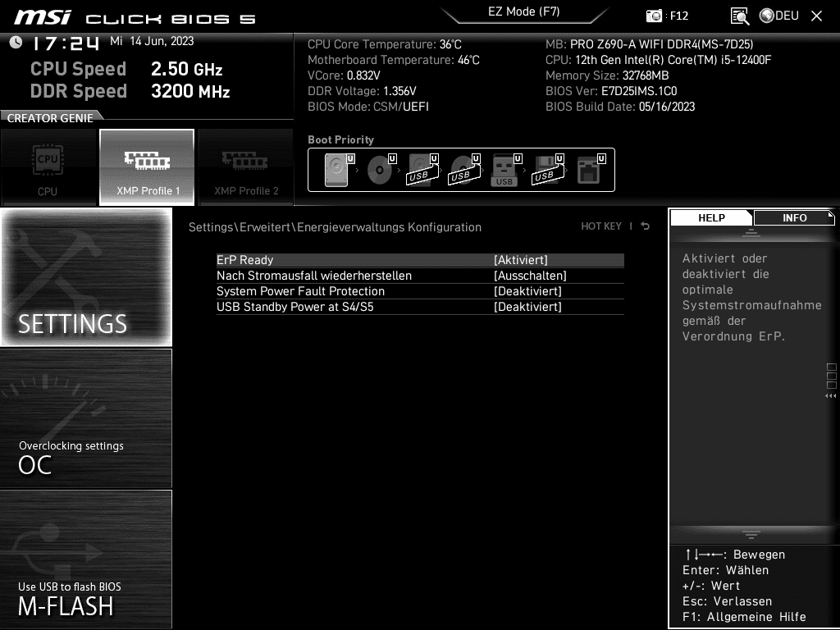Viewport: 840px width, 630px height.
Task: Select the USB key boot device icon
Action: (x=504, y=170)
